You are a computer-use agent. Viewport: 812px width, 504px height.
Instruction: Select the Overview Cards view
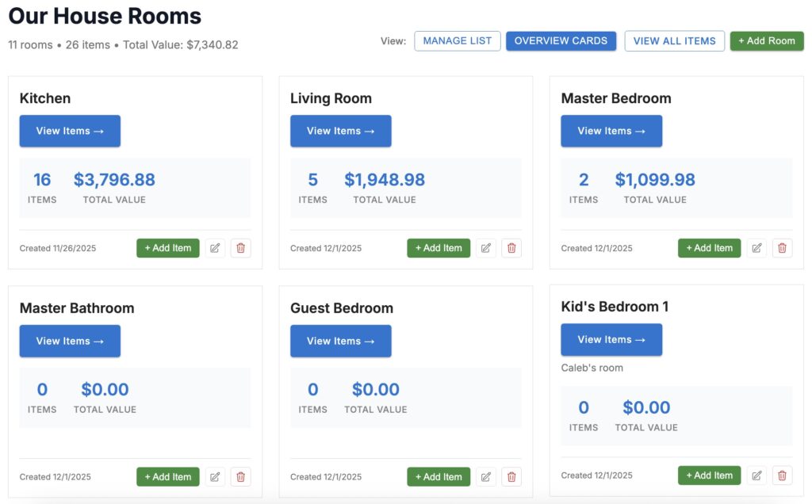pos(561,40)
